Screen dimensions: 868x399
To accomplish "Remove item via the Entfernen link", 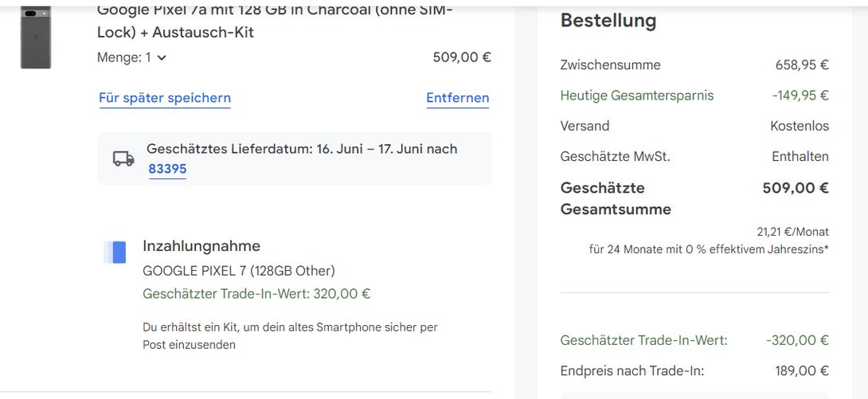I will (x=458, y=99).
